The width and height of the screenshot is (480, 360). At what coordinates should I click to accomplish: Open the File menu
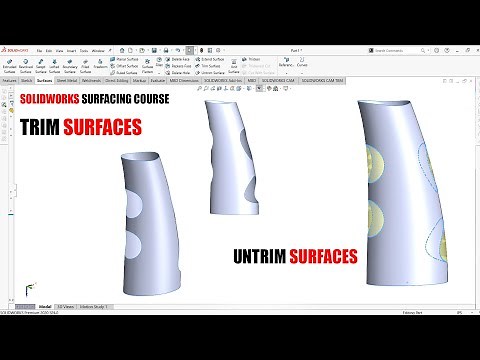coord(39,51)
